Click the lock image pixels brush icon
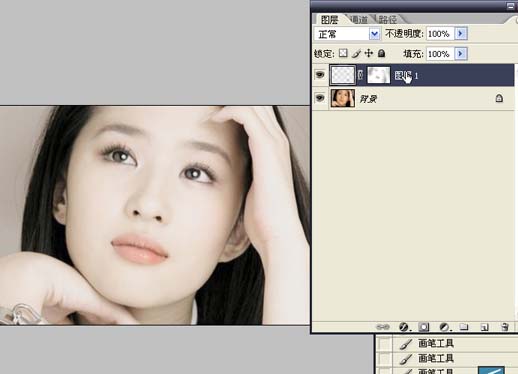Screen dimensions: 518x374 [356, 53]
